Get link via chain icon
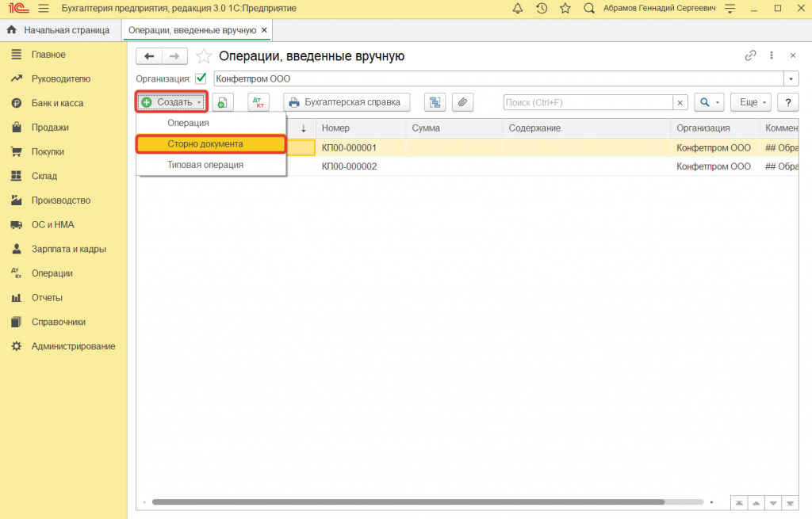The width and height of the screenshot is (812, 519). click(750, 55)
